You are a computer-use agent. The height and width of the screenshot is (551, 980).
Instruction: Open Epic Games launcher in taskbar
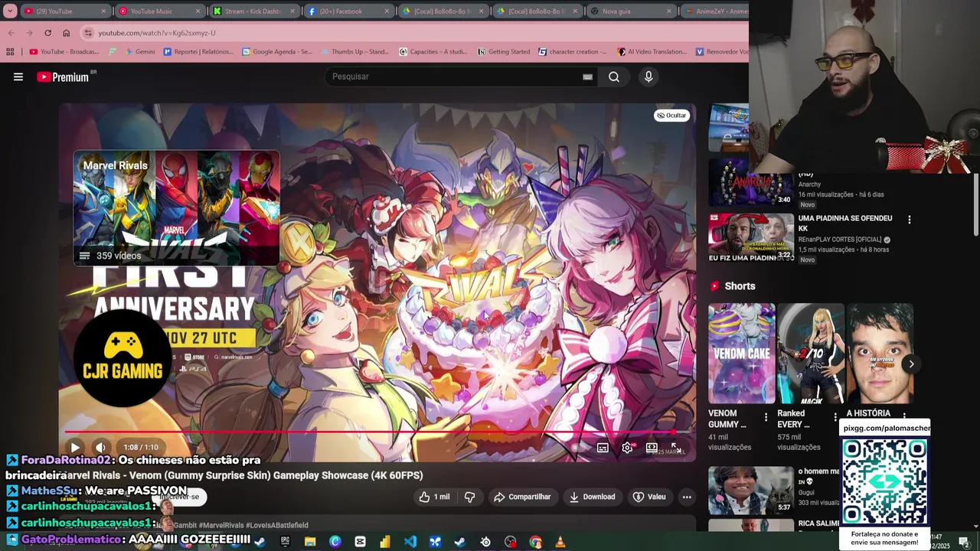click(286, 542)
